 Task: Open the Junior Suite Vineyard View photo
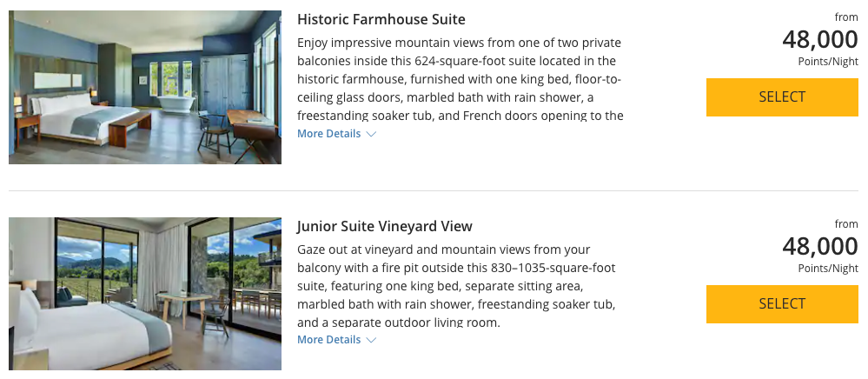tap(145, 294)
